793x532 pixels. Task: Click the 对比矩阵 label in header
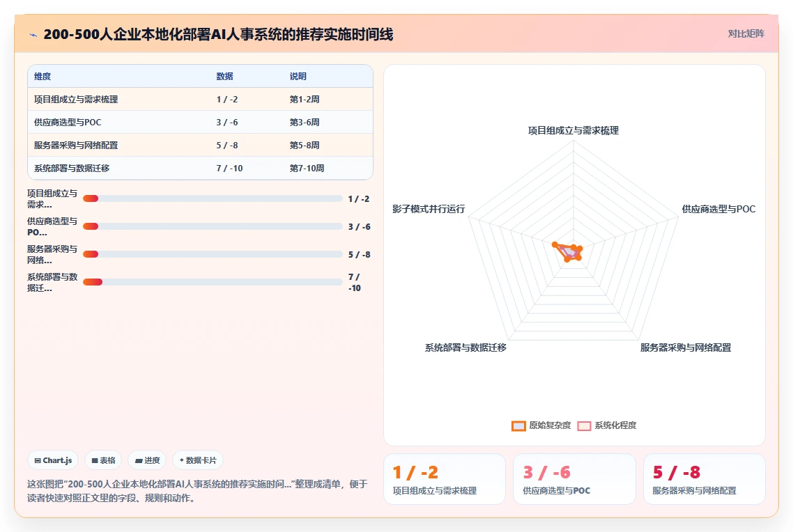pyautogui.click(x=746, y=34)
